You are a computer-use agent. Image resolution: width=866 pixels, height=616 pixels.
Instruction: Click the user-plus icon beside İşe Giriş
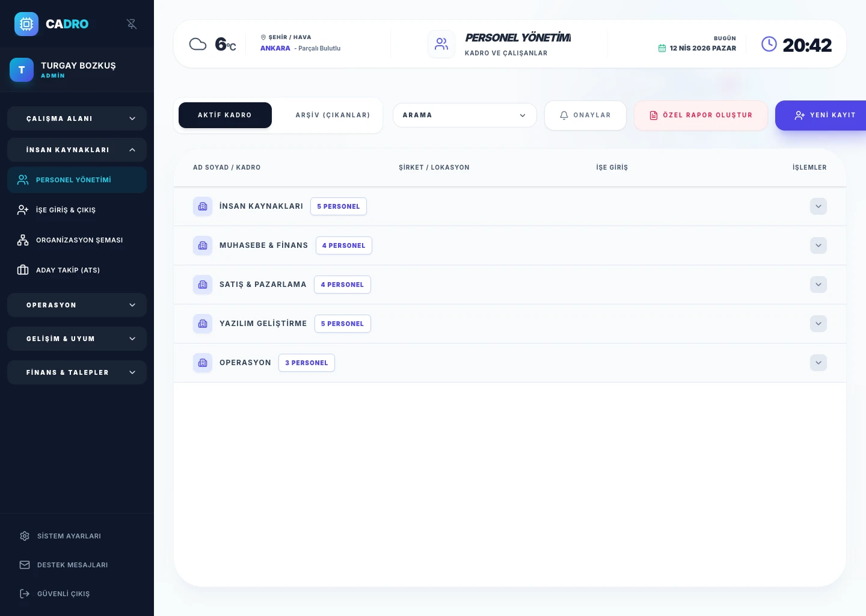[x=23, y=210]
